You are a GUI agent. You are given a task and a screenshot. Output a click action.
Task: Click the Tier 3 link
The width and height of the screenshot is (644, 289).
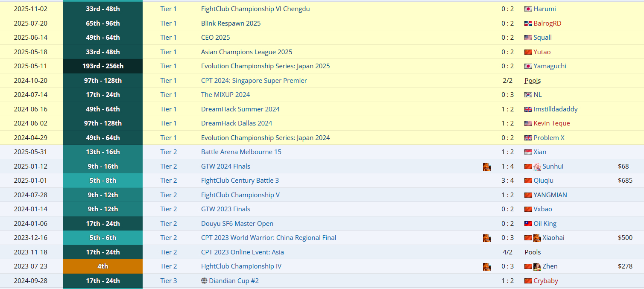(x=169, y=281)
